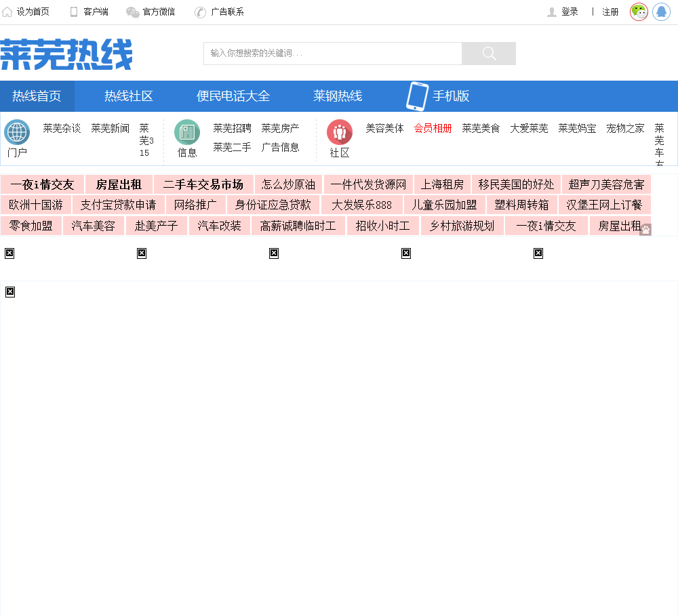Open the 莱芜杂谈 link
Screen dimensions: 678x616
tap(62, 128)
